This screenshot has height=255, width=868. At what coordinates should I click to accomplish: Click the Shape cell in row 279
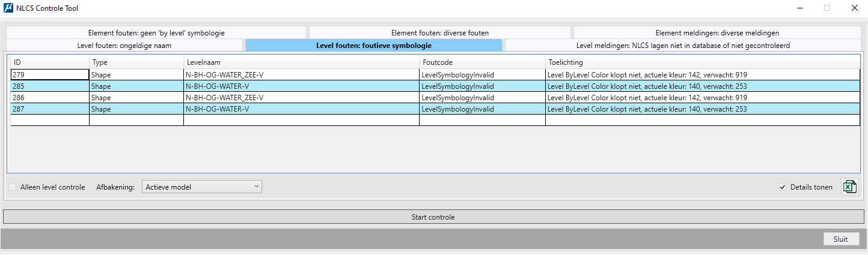pyautogui.click(x=136, y=74)
